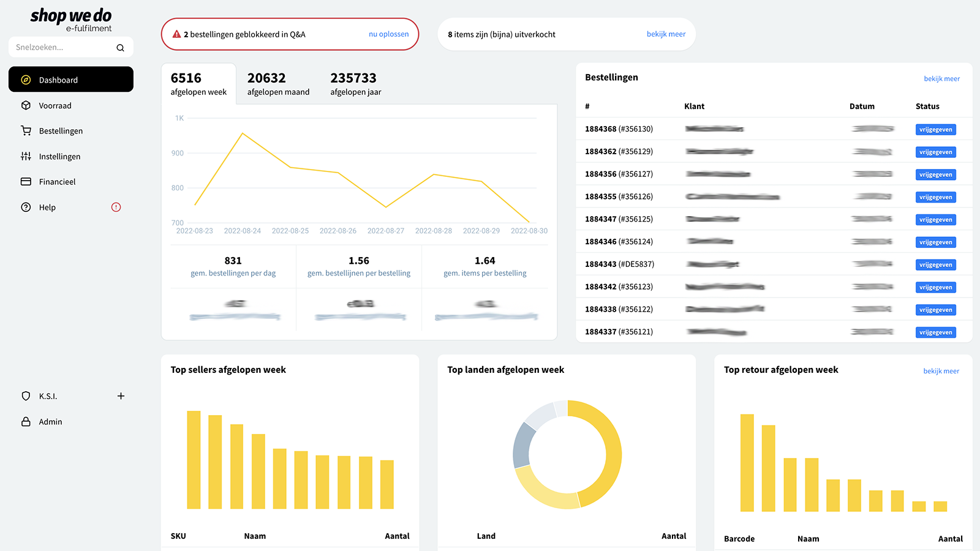
Task: Expand K.S.I. with the plus icon
Action: point(121,396)
